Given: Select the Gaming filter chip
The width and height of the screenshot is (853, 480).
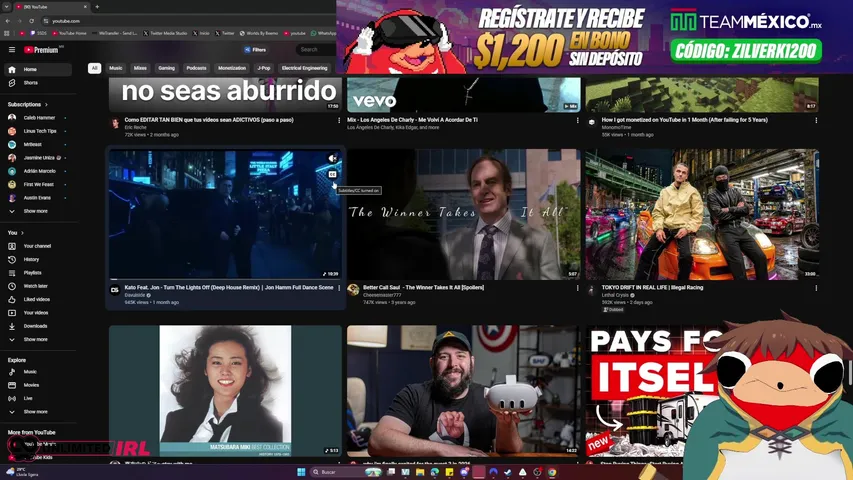Looking at the screenshot, I should (166, 68).
